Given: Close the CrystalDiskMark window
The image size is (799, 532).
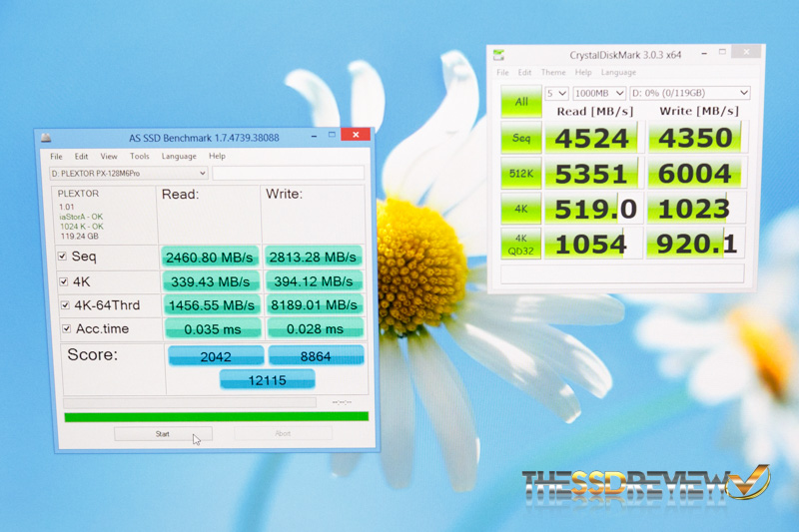Looking at the screenshot, I should coord(746,52).
